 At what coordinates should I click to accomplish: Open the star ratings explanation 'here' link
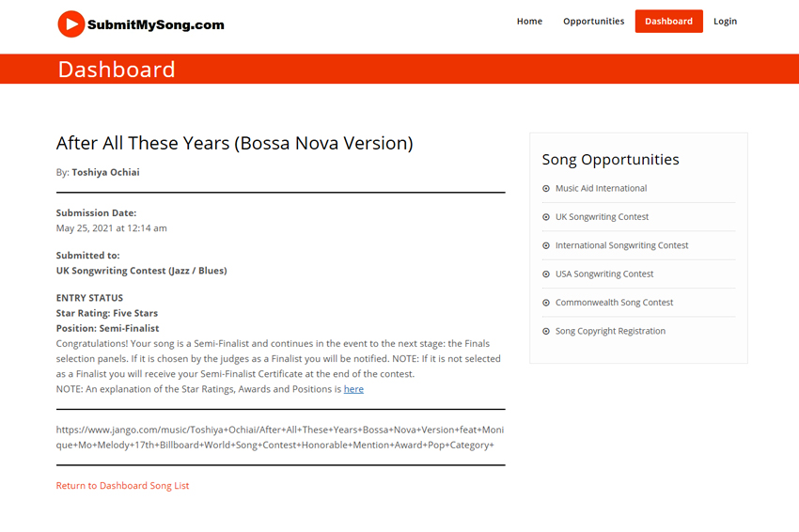pos(353,389)
